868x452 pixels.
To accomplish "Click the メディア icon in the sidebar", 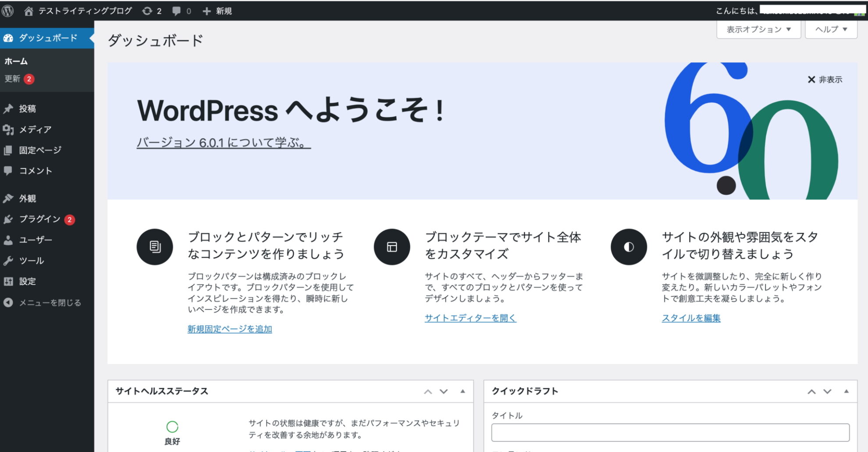I will [8, 129].
